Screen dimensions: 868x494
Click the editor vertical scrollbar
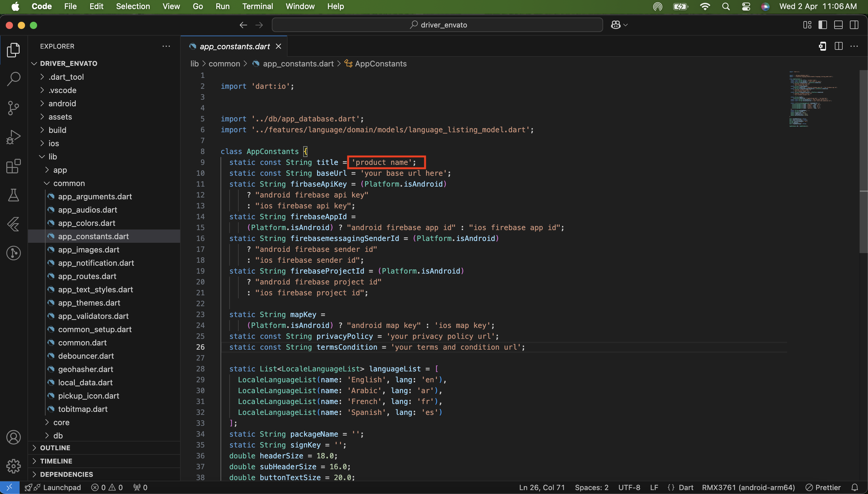pos(863,161)
